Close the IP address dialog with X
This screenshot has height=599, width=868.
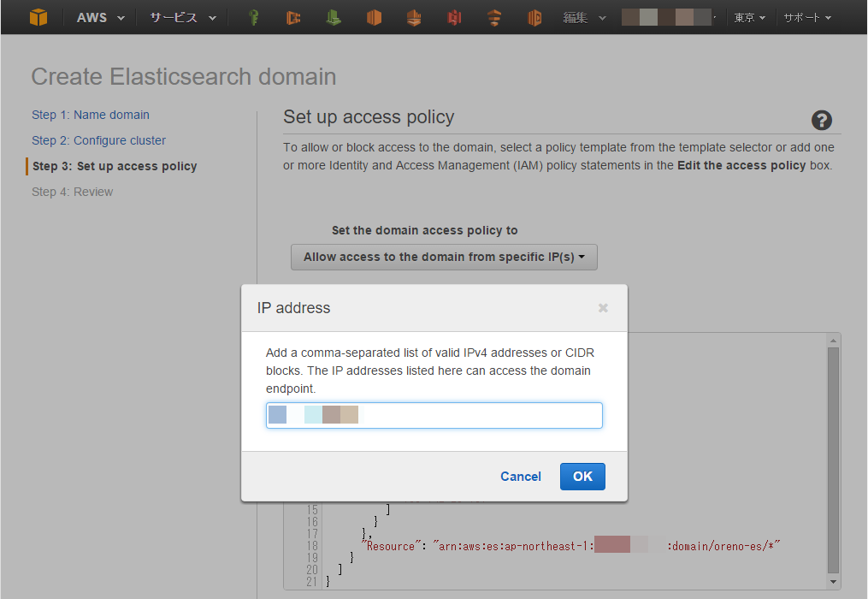tap(603, 307)
